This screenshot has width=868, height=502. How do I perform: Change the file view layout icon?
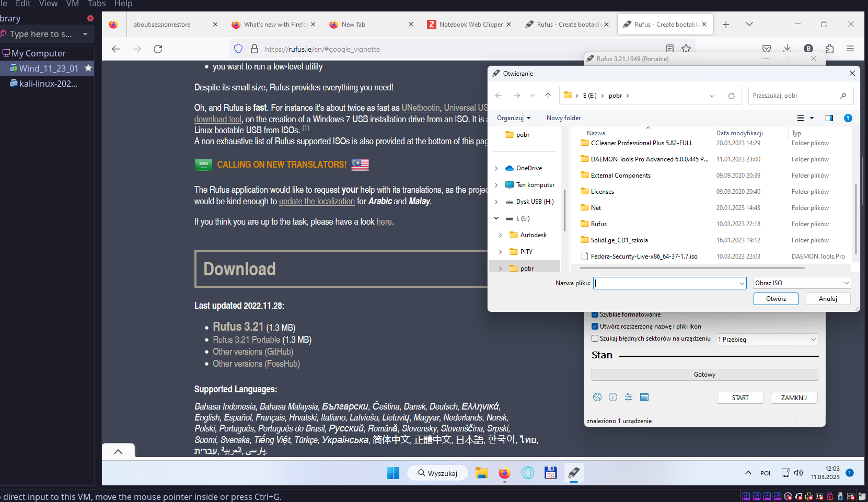pos(801,118)
